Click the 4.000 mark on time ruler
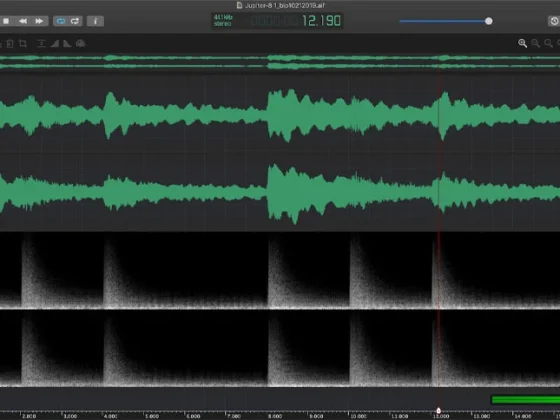The height and width of the screenshot is (420, 560). [110, 416]
